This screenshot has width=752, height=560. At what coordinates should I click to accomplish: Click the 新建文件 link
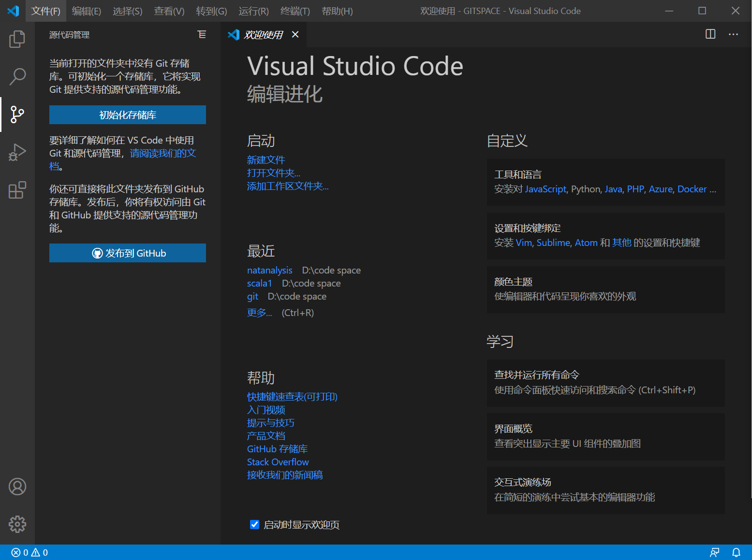[266, 159]
